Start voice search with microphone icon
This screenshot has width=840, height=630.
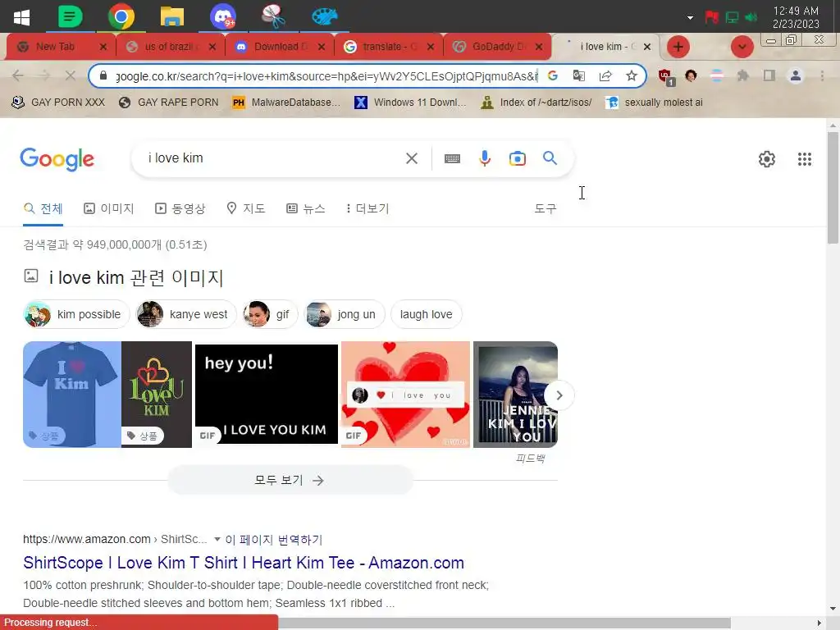pyautogui.click(x=484, y=158)
